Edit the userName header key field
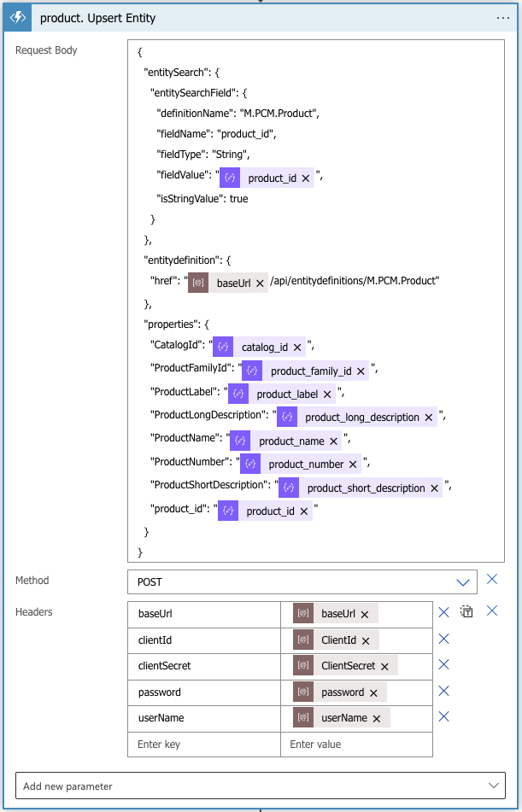This screenshot has width=522, height=812. 204,718
